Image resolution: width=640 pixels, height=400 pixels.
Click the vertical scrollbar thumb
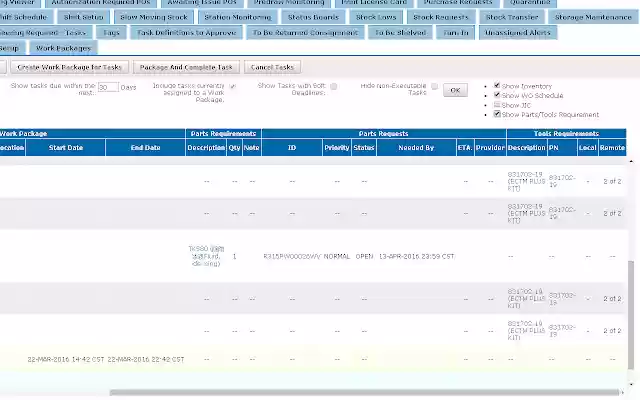pyautogui.click(x=631, y=315)
